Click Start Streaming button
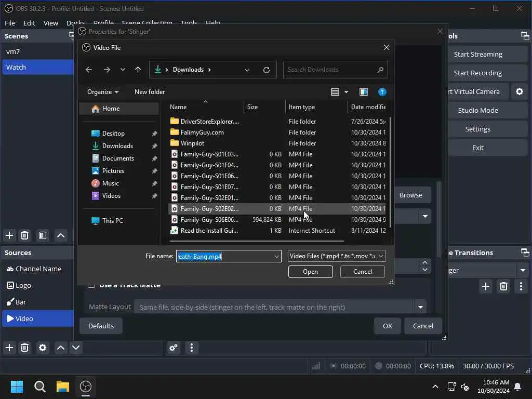Viewport: 532px width, 399px height. 478,54
